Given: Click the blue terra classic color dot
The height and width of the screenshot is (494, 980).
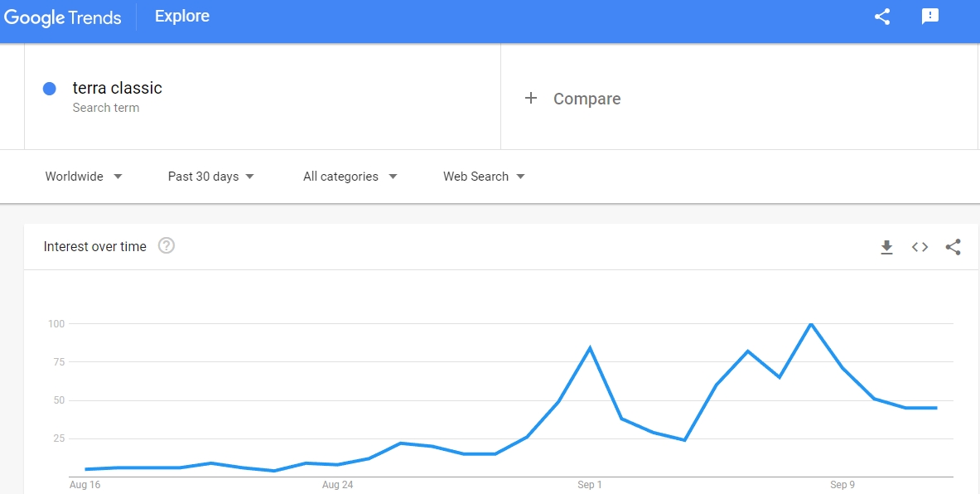Looking at the screenshot, I should [x=50, y=89].
